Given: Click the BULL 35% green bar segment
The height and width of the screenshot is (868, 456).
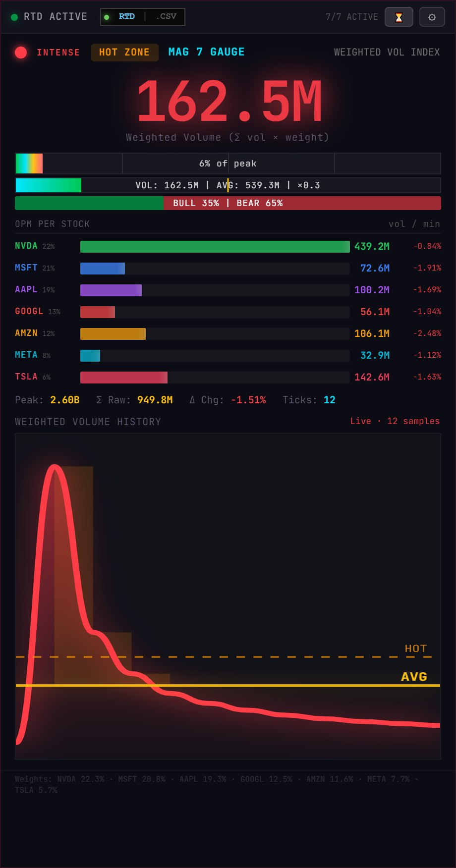Looking at the screenshot, I should (x=89, y=203).
